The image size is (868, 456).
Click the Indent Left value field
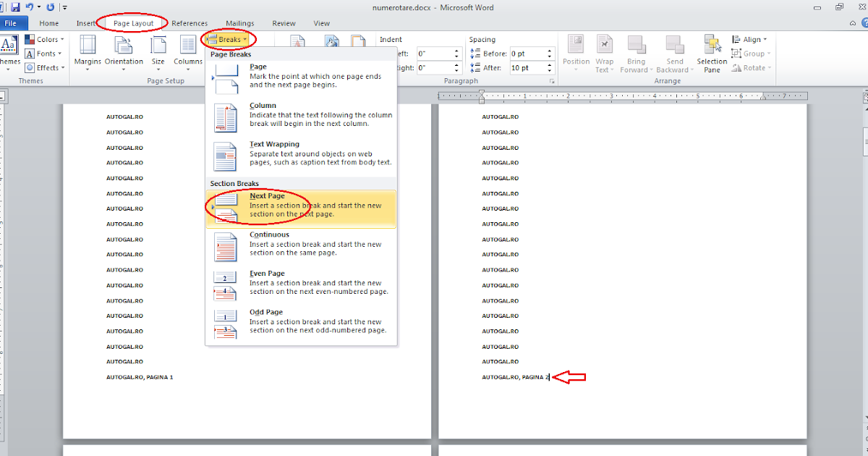[x=435, y=54]
